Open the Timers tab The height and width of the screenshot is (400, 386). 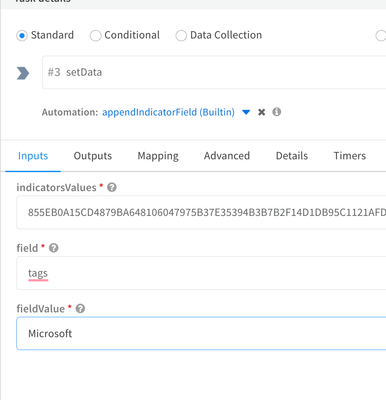coord(350,156)
